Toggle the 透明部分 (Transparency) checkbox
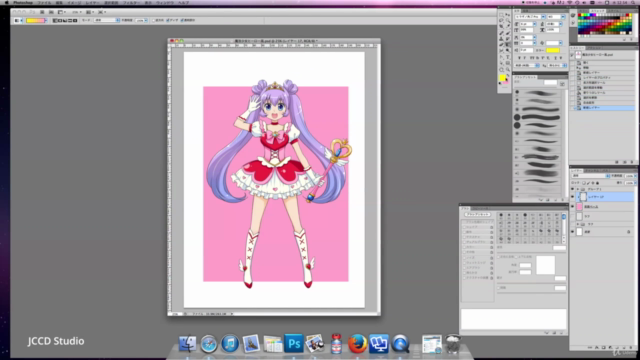 pos(182,20)
